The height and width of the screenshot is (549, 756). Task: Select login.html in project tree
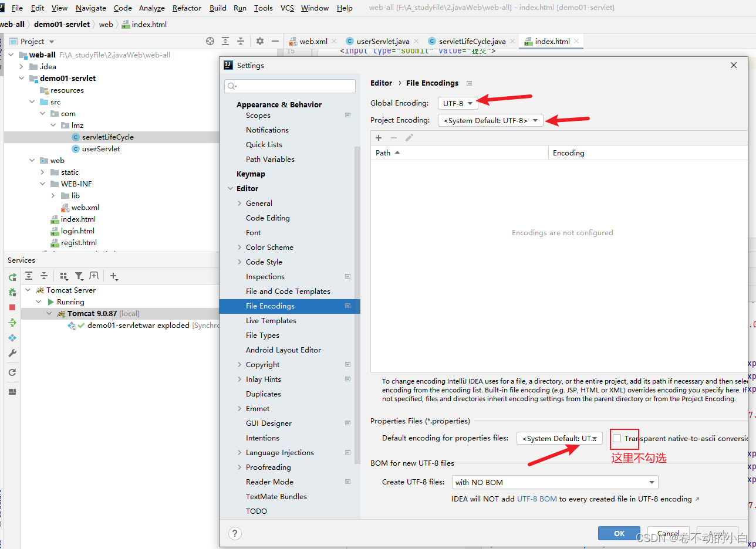[x=77, y=231]
